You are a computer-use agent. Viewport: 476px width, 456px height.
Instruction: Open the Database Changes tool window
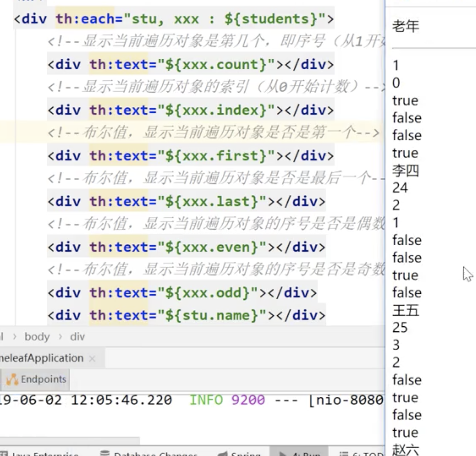tap(149, 454)
